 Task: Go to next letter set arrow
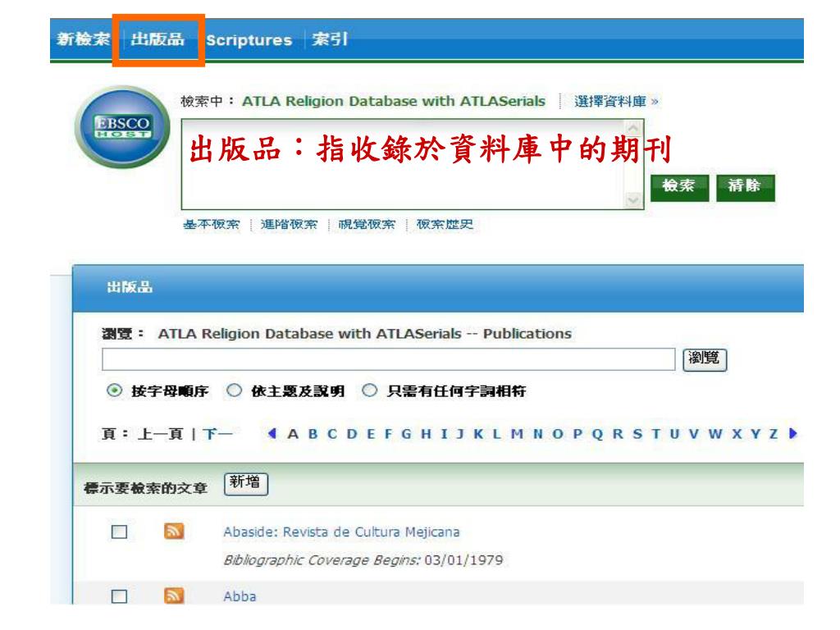point(793,433)
